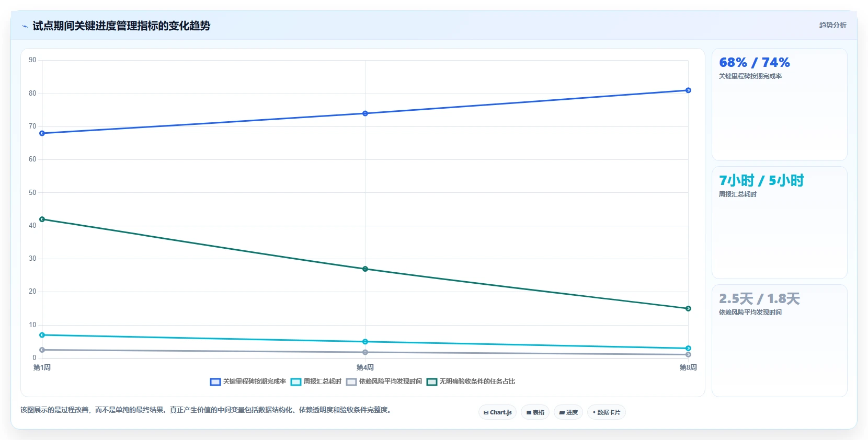Click 第8周 point on gray risk-discovery line
This screenshot has height=440, width=868.
point(688,355)
